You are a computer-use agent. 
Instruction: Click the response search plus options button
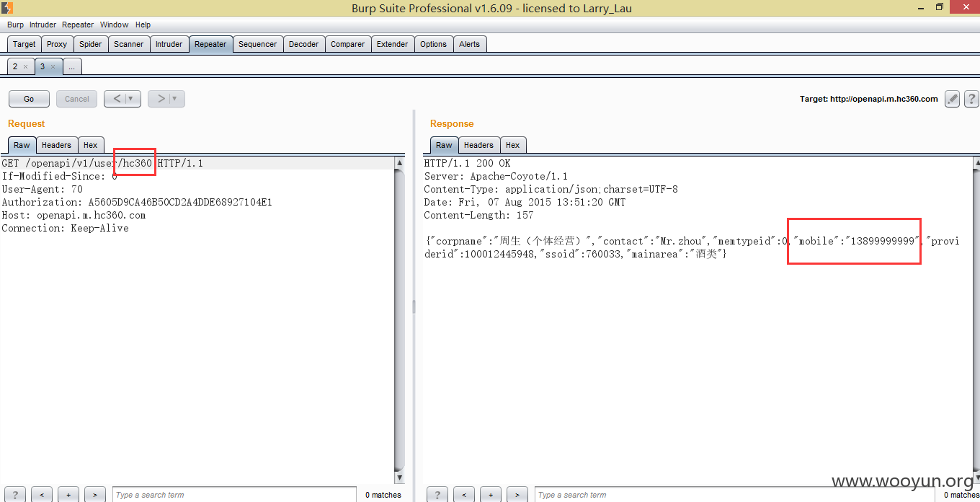point(491,495)
